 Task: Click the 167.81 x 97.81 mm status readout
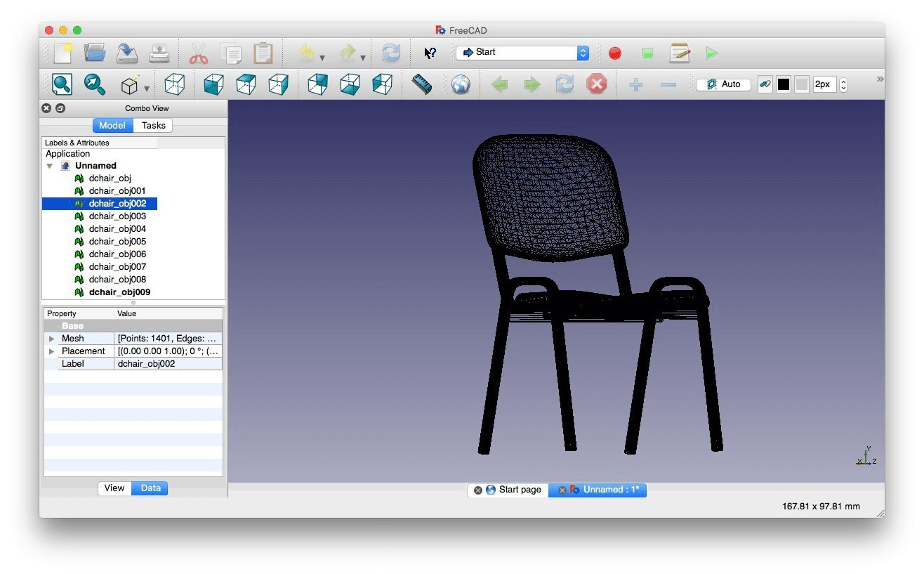(821, 507)
